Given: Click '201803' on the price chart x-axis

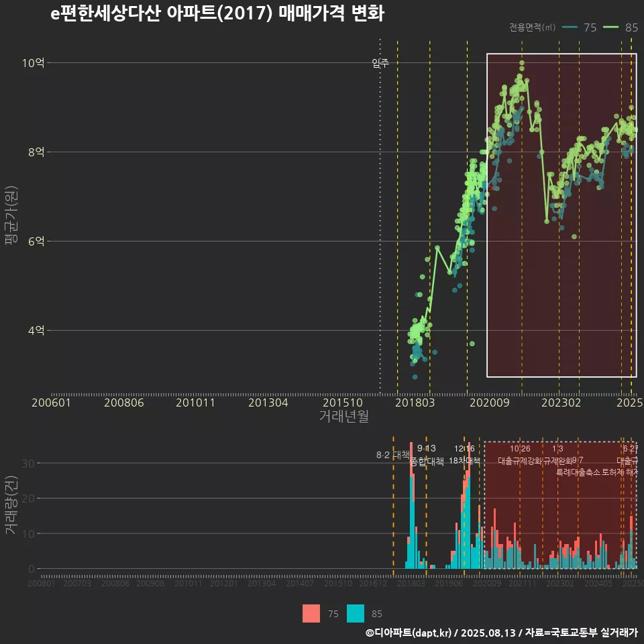Looking at the screenshot, I should coord(415,402).
